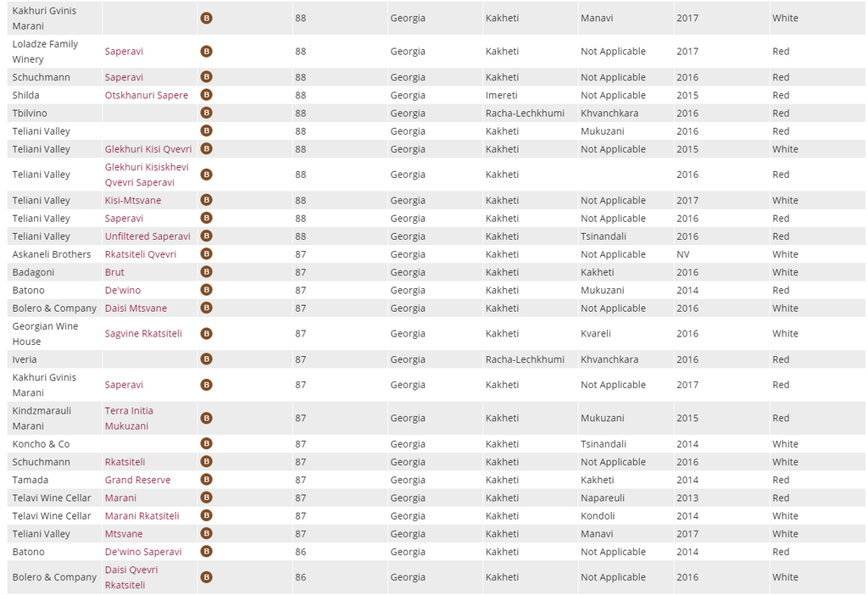Open the Kisi-Mtsvane wine link
The image size is (868, 595).
(133, 201)
